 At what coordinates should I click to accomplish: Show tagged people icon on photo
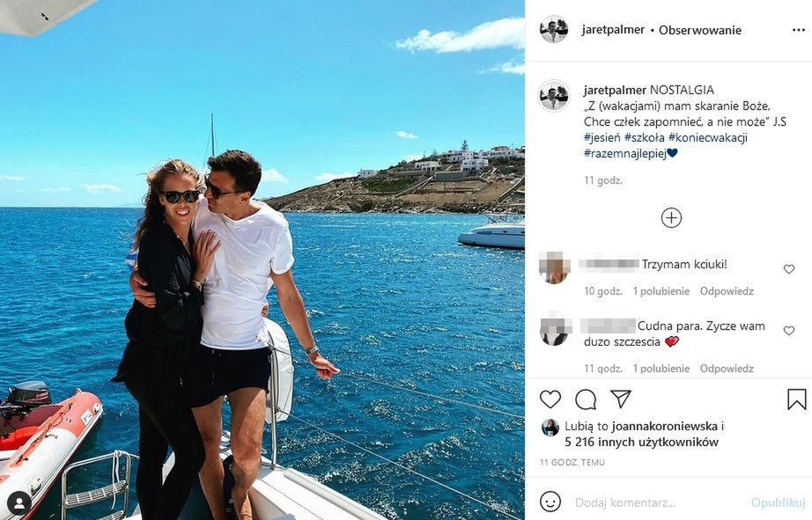(19, 502)
